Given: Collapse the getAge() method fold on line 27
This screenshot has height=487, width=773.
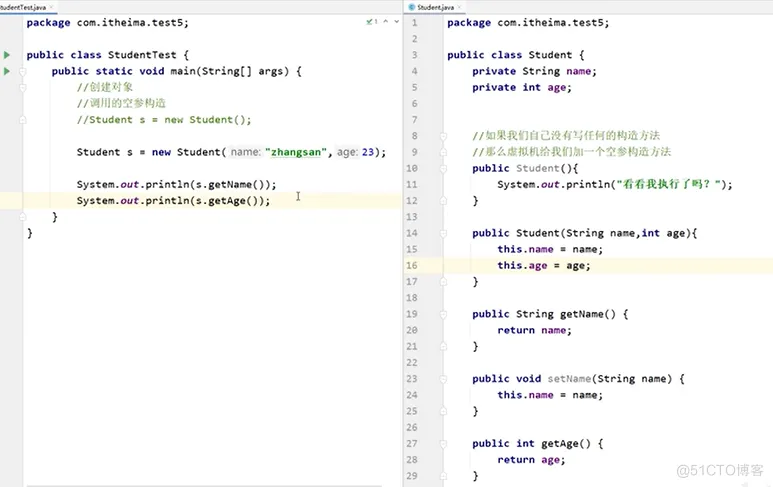Looking at the screenshot, I should coord(443,444).
